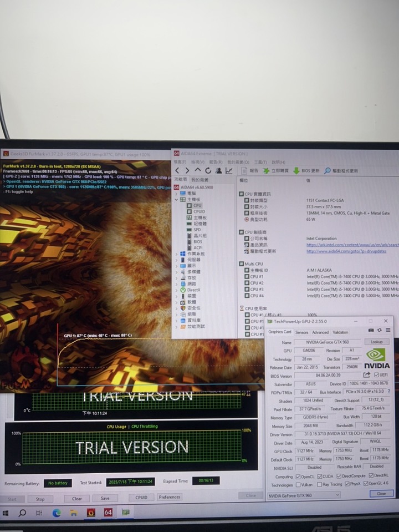This screenshot has width=399, height=532.
Task: Expand 安全性 node in AIDA64 tree
Action: coord(176,308)
